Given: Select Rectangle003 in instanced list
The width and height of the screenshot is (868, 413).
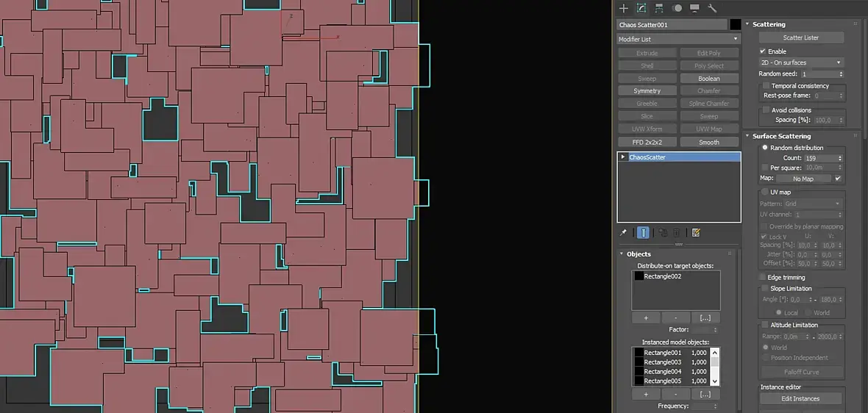Looking at the screenshot, I should pyautogui.click(x=671, y=362).
